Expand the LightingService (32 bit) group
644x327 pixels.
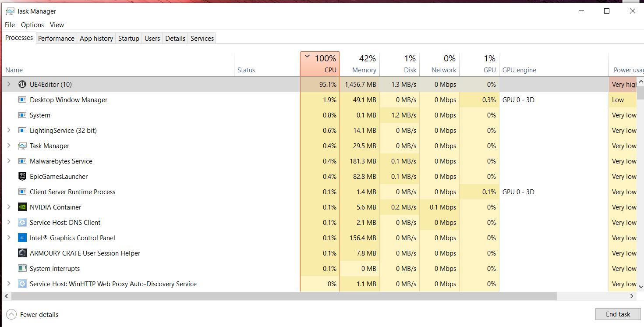click(x=8, y=130)
